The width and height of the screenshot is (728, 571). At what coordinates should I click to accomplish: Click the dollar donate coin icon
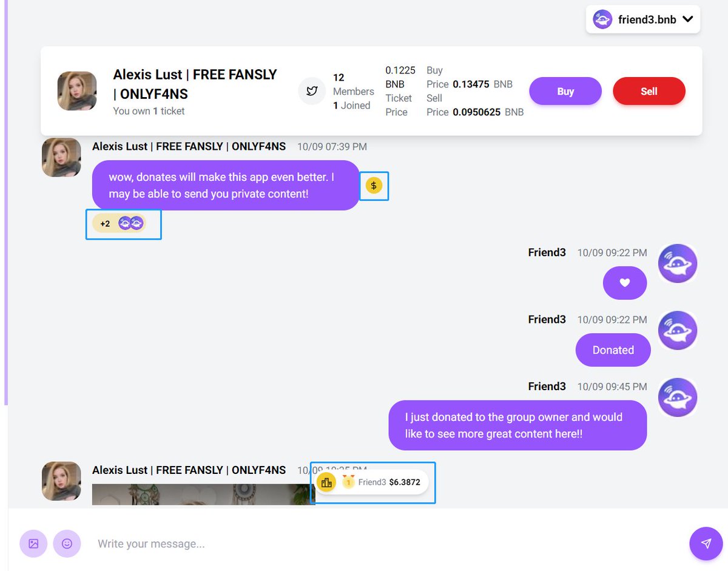pos(374,186)
